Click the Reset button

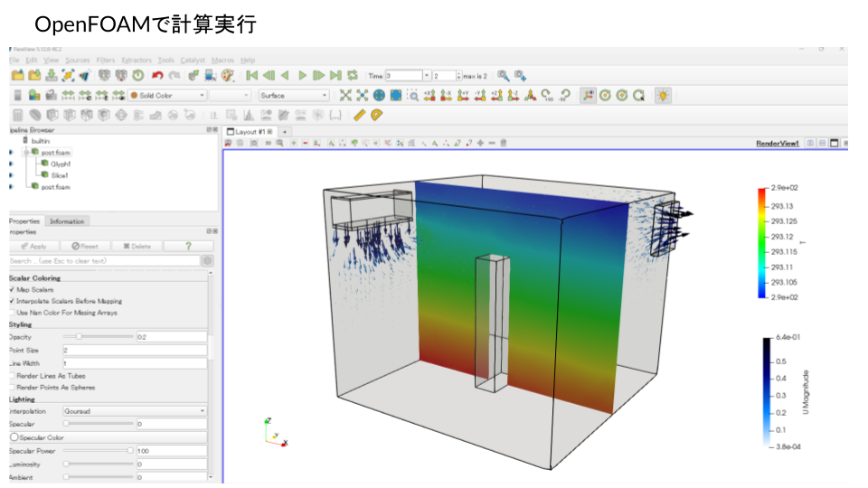[85, 246]
